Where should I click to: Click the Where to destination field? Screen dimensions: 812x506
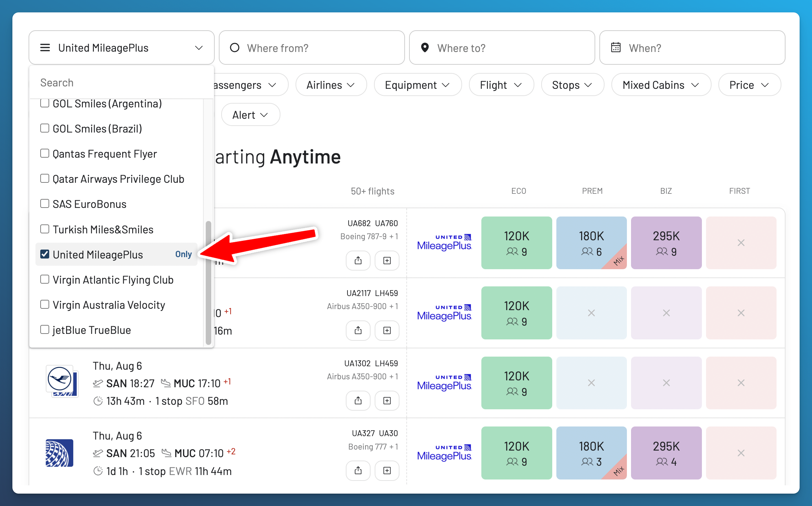[x=502, y=48]
